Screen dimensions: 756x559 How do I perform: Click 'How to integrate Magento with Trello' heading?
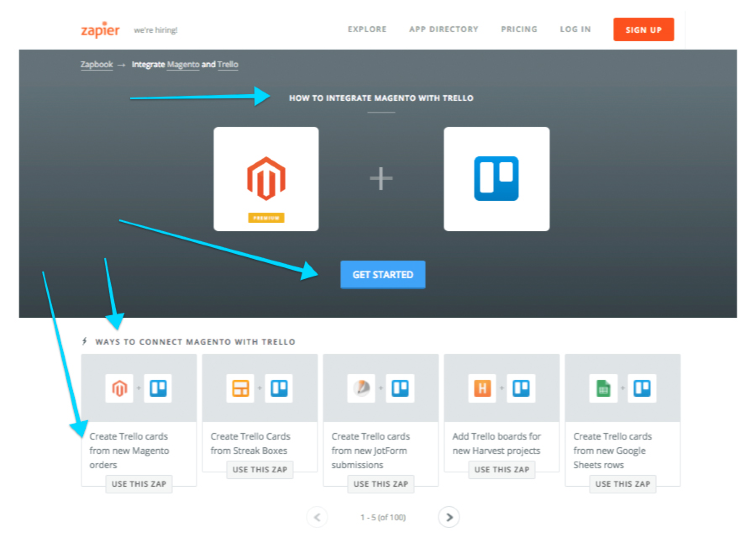(381, 98)
